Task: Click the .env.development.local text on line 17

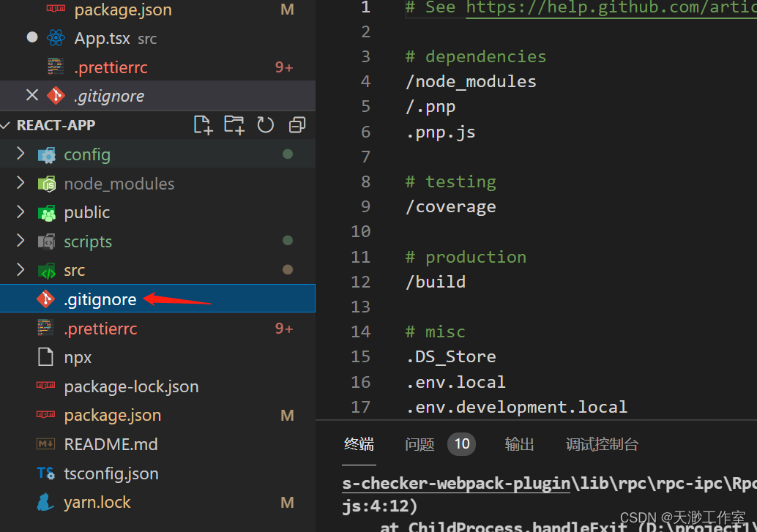Action: pos(516,407)
